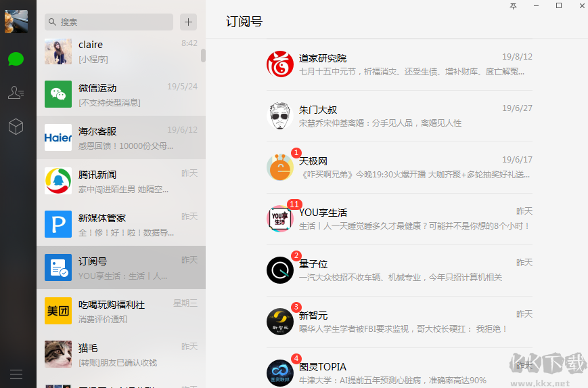The image size is (588, 388).
Task: Open 道家研究院 subscription article
Action: click(399, 64)
